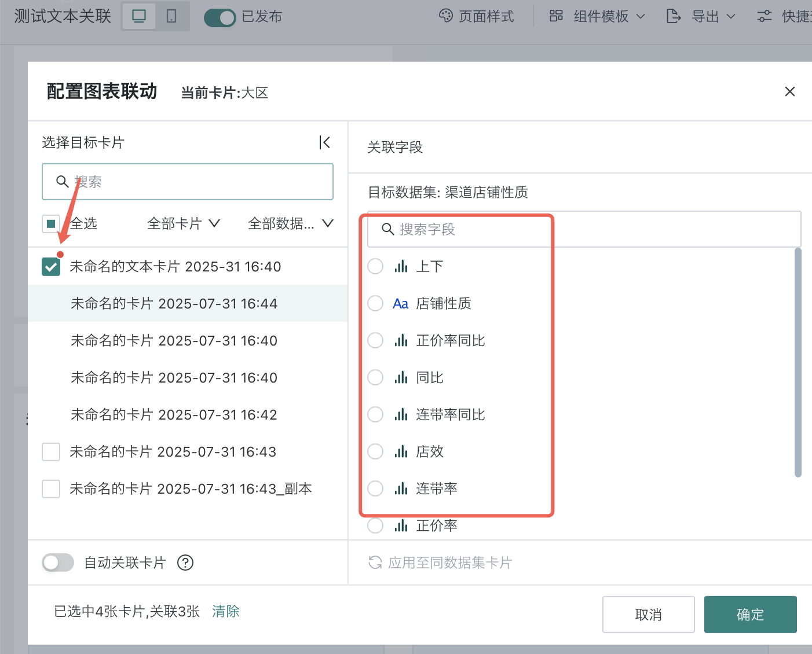Close the 配置图表联动 dialog
Viewport: 812px width, 654px height.
click(789, 91)
